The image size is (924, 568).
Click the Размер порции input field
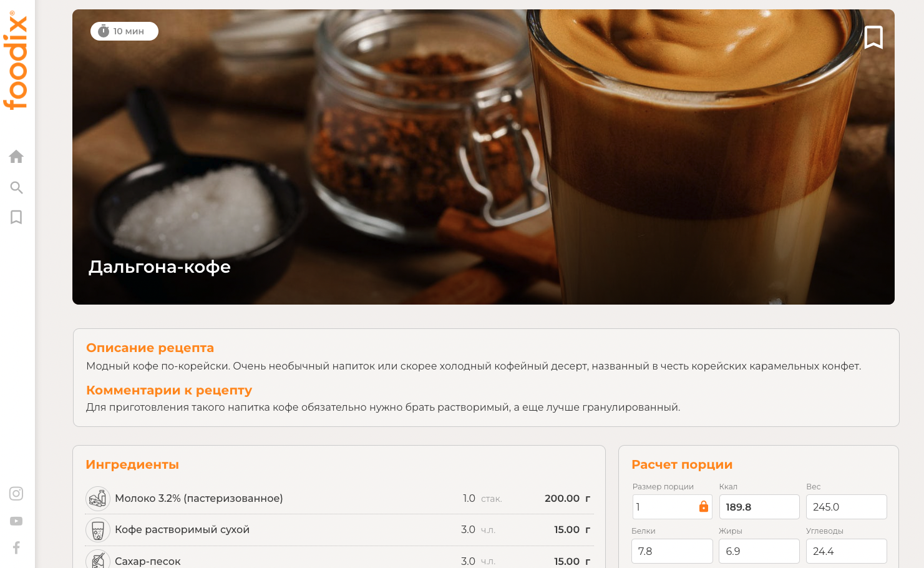click(x=673, y=507)
